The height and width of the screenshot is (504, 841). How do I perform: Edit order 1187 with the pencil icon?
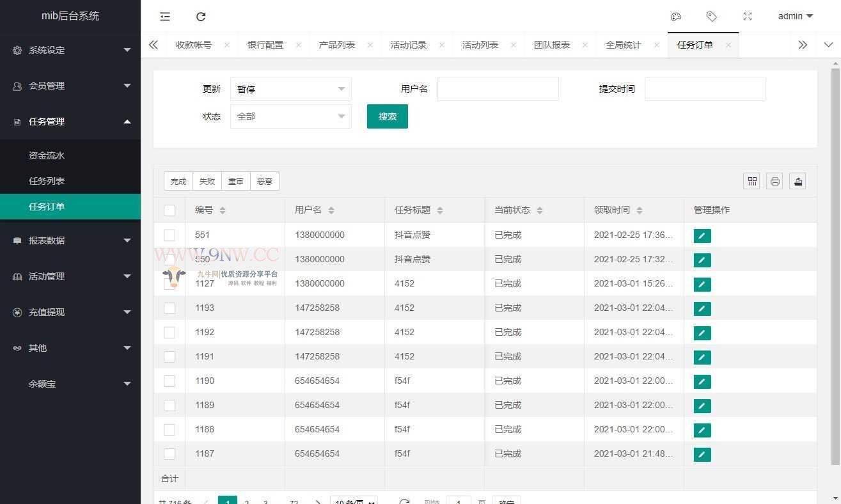point(702,455)
